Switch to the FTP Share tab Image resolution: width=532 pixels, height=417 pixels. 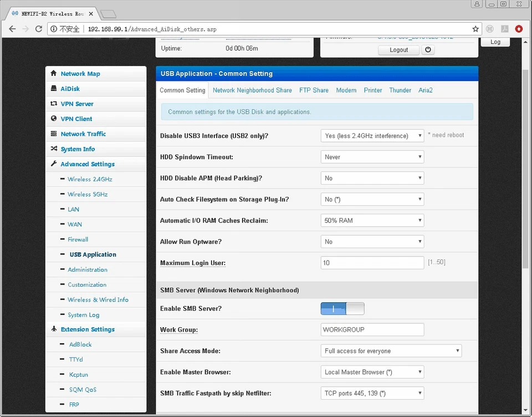coord(314,90)
